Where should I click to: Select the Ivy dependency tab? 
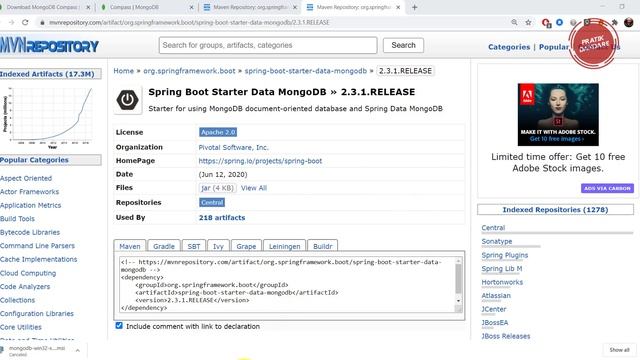click(218, 246)
